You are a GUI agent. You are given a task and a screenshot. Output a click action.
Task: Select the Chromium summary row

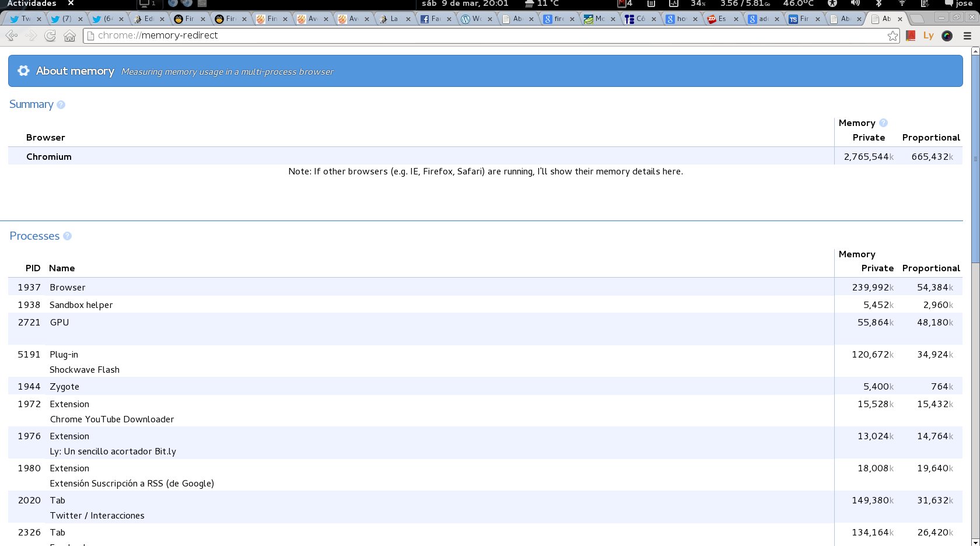(485, 156)
